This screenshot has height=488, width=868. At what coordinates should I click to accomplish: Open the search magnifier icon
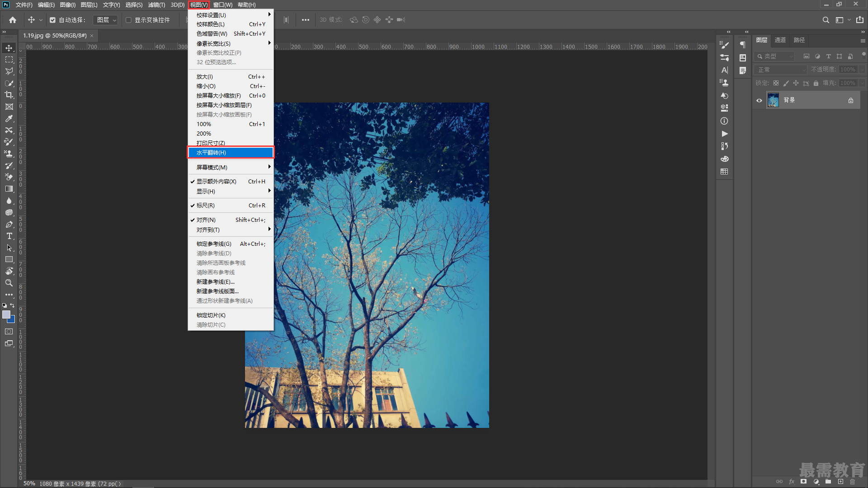(x=826, y=20)
